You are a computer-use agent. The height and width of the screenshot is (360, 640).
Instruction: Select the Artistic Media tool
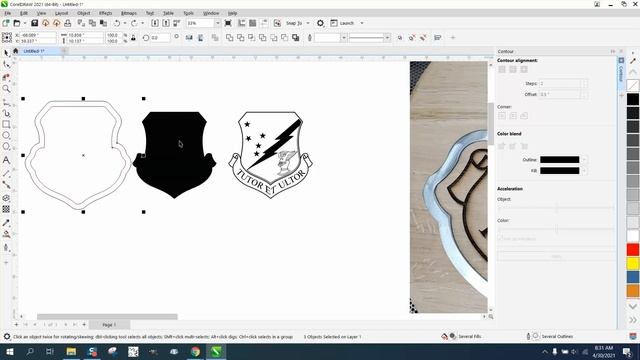coord(6,113)
